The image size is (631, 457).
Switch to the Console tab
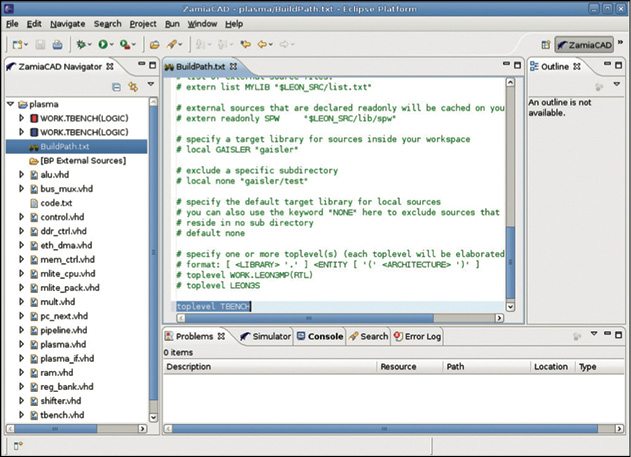pyautogui.click(x=325, y=337)
